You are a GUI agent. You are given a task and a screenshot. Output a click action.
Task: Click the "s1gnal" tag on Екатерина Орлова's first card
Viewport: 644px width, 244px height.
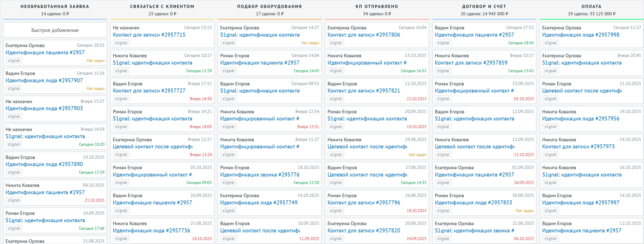pyautogui.click(x=14, y=60)
